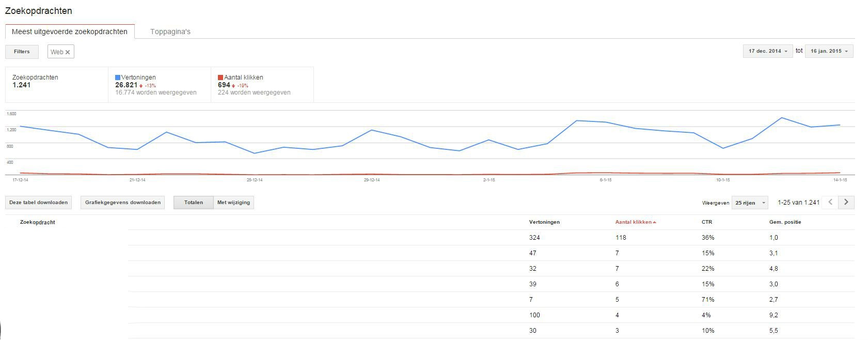This screenshot has height=340, width=868.
Task: Open the Filters button
Action: pyautogui.click(x=22, y=52)
